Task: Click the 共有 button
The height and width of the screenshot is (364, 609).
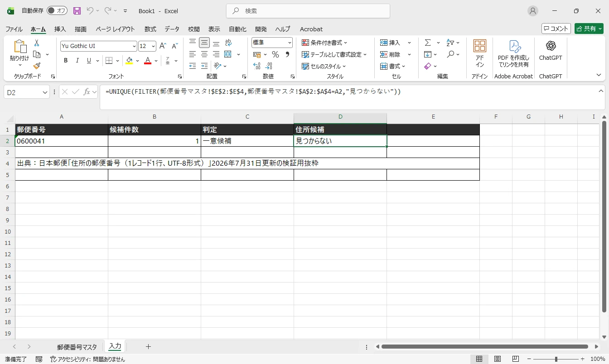Action: [x=589, y=29]
